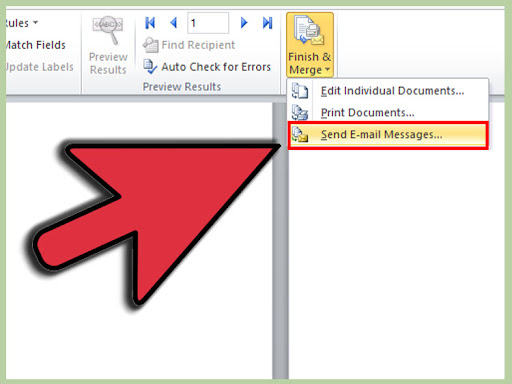Click the Print Documents printer icon
512x384 pixels.
coord(300,113)
